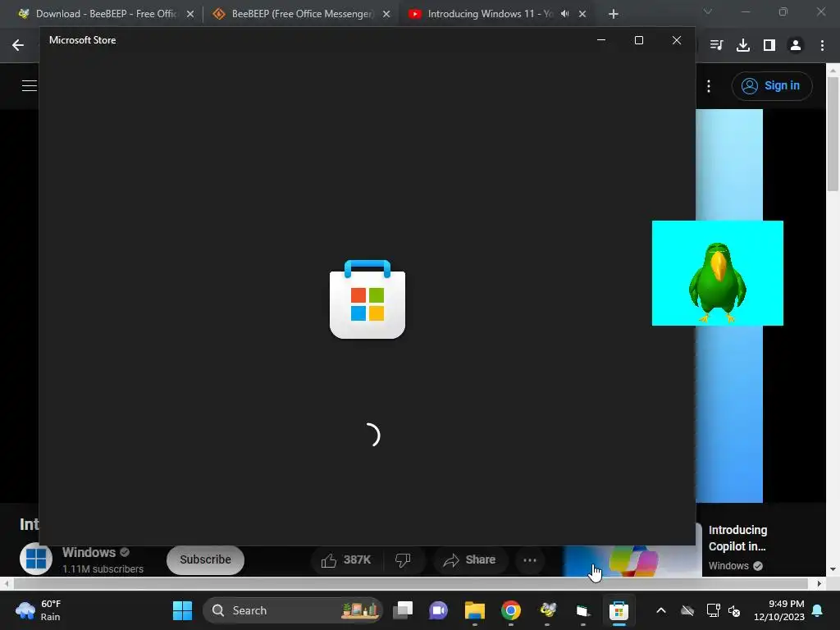
Task: Open YouTube settings three-dot menu
Action: tap(709, 85)
